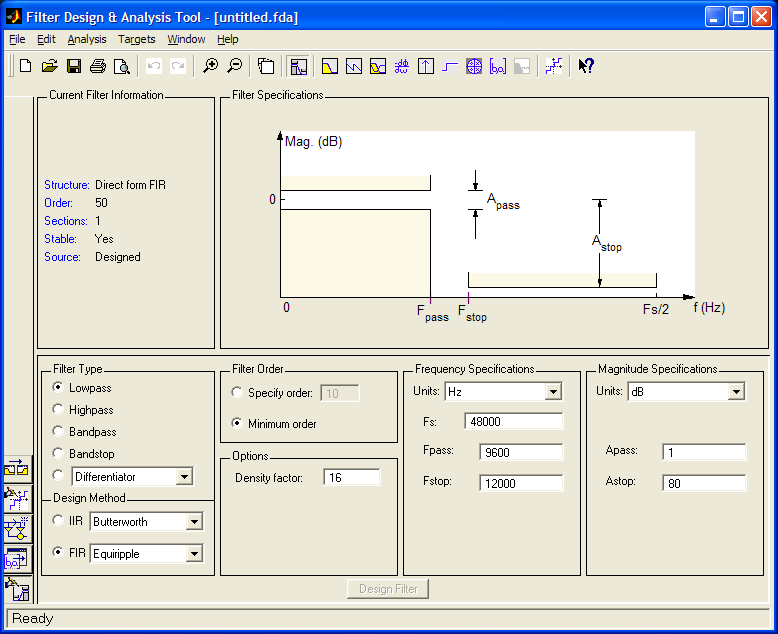Maximize the Filter Design window

point(738,17)
